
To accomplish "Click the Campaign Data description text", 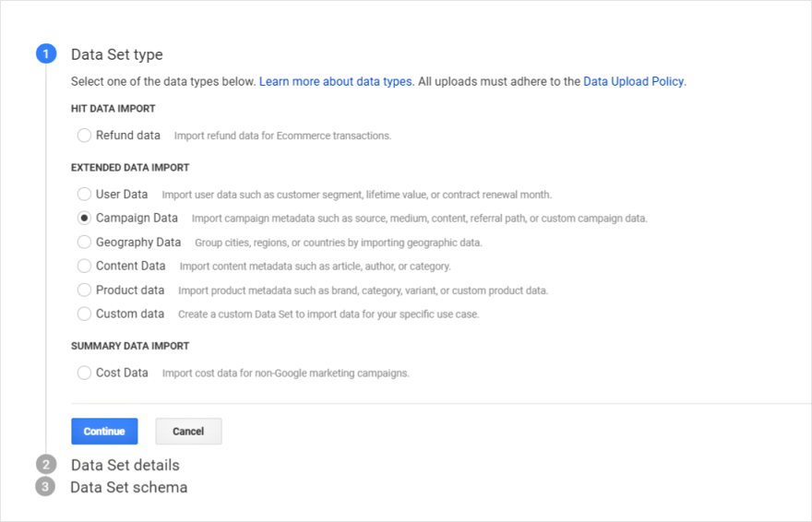I will [x=420, y=219].
